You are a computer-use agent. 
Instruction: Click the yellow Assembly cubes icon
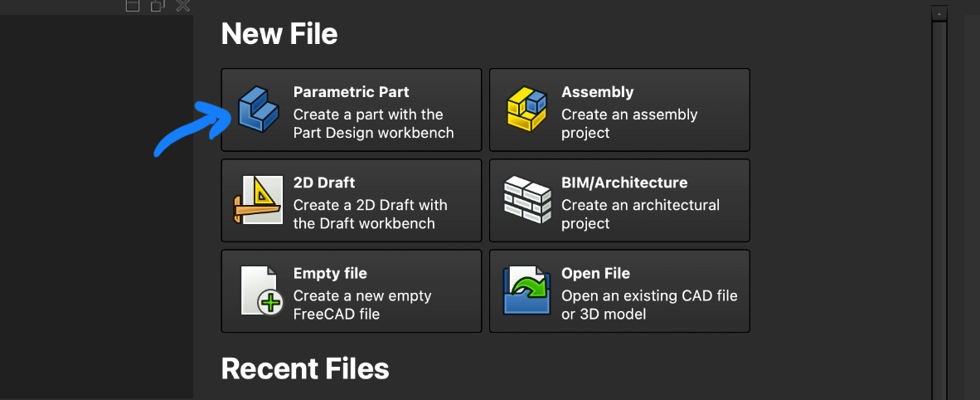pyautogui.click(x=526, y=111)
